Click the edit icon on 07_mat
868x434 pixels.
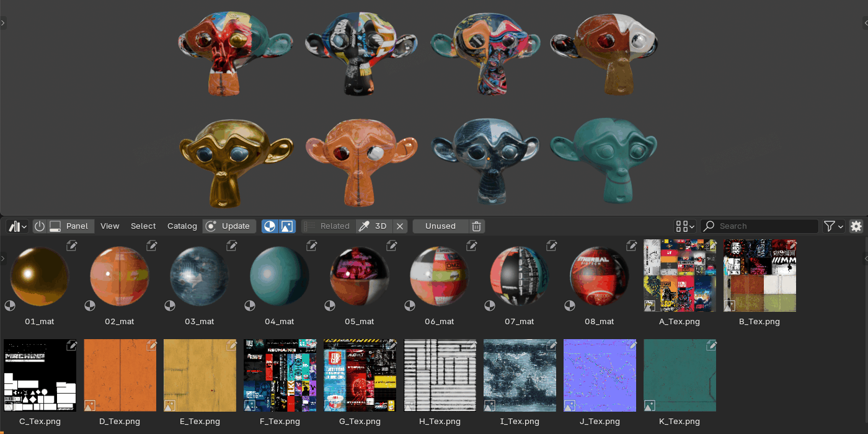coord(552,246)
